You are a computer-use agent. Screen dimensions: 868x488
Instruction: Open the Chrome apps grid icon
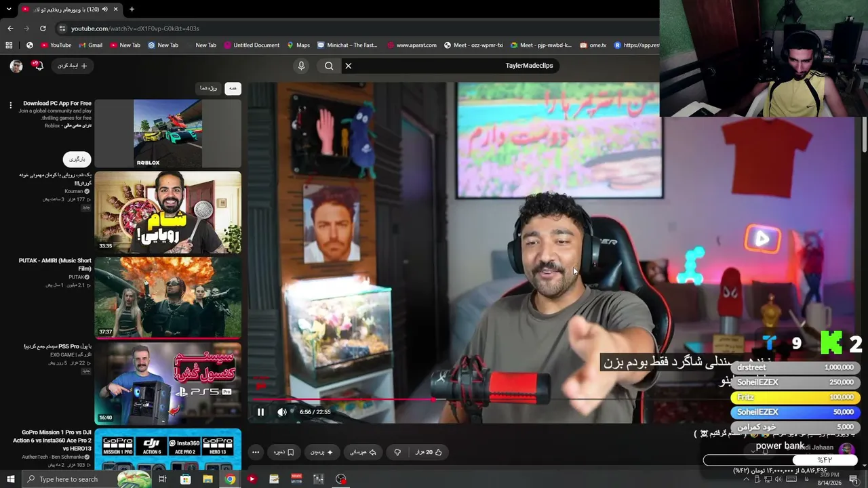click(9, 45)
